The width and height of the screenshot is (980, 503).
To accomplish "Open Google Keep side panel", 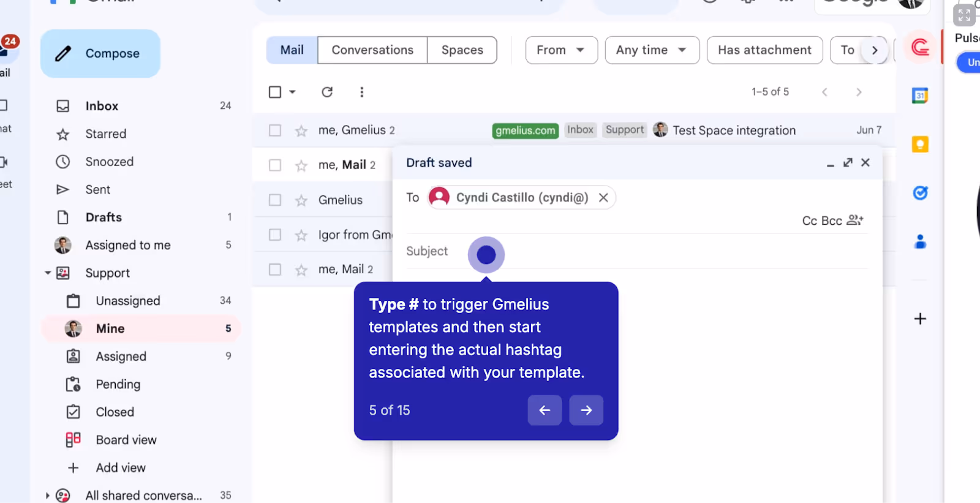I will click(x=920, y=144).
